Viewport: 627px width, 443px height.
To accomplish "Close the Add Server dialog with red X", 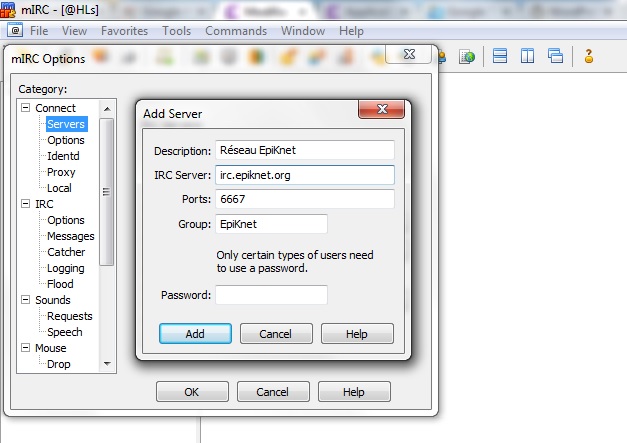I will pyautogui.click(x=381, y=109).
